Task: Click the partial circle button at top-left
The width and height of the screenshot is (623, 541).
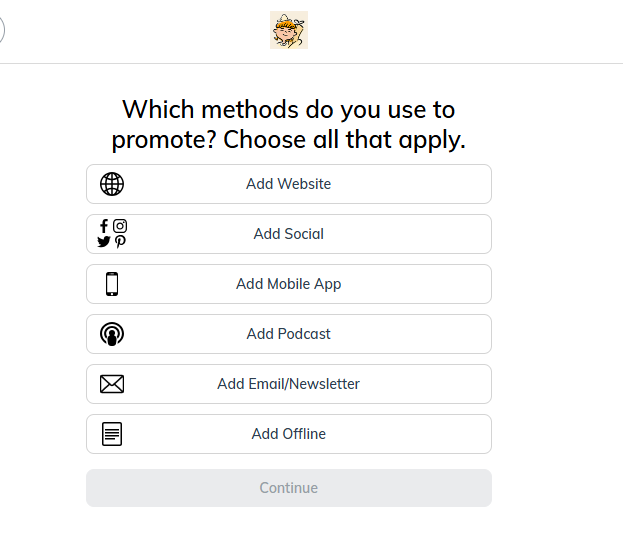Action: [x=1, y=30]
